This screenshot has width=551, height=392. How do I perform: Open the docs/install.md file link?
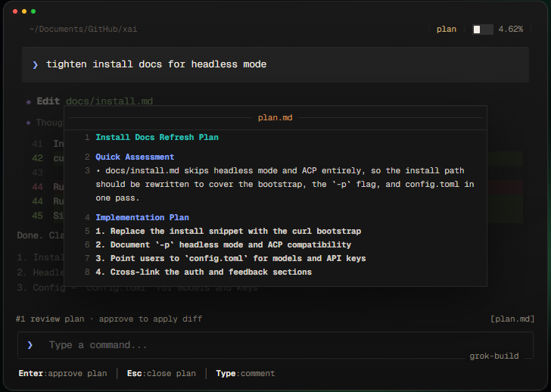point(109,101)
